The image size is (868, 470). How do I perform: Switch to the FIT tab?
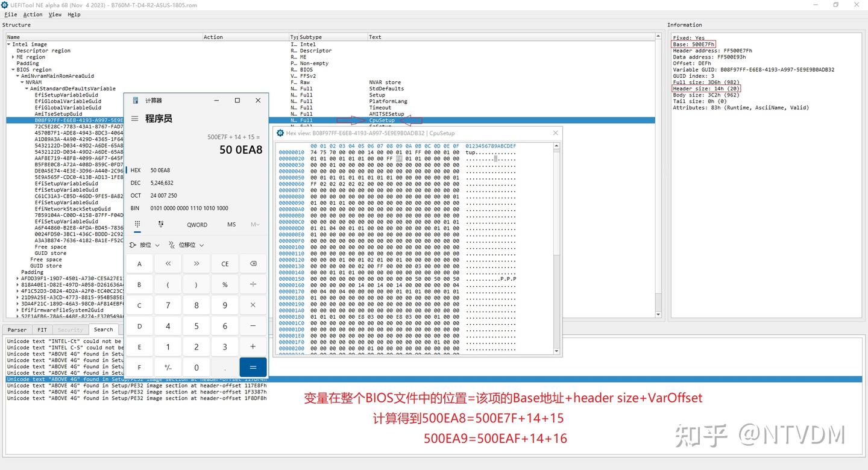click(42, 330)
